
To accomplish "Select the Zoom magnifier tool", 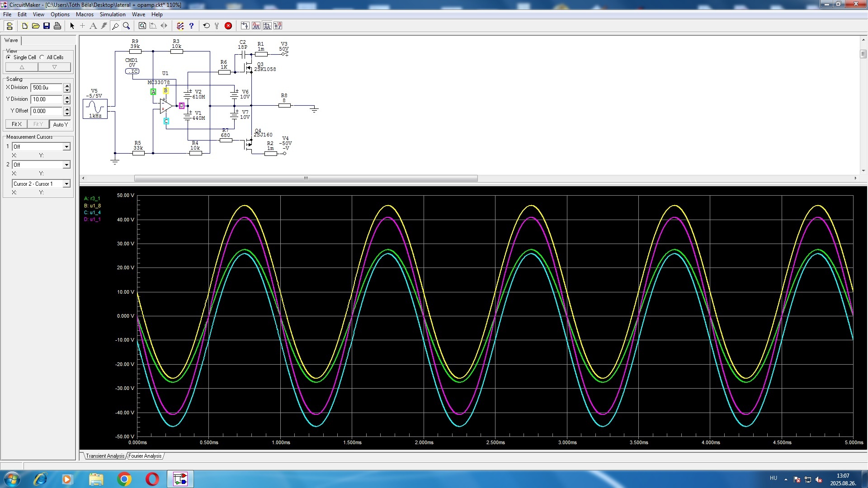I will point(127,26).
